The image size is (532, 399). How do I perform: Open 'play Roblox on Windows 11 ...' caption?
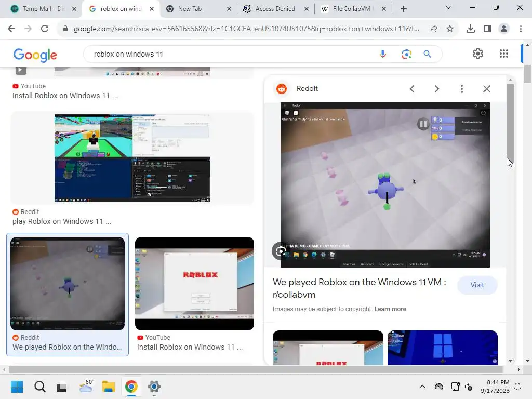coord(62,221)
